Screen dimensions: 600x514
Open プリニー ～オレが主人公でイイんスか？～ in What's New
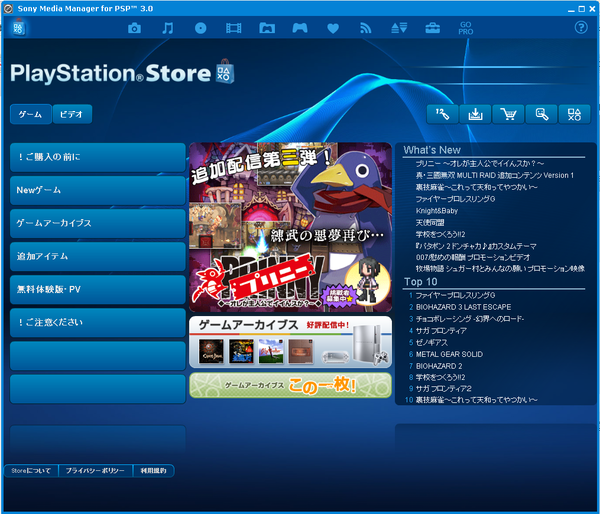479,164
